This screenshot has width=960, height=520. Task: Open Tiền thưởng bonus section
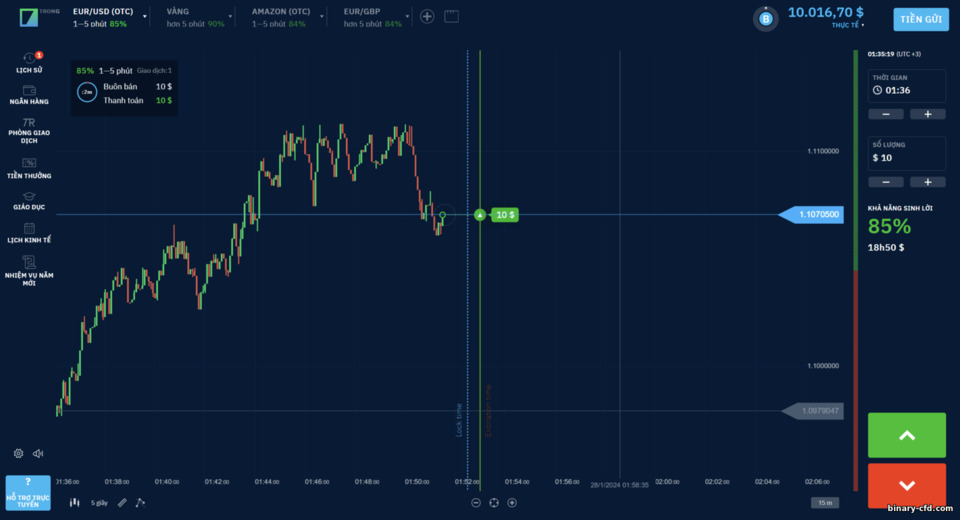(x=29, y=168)
